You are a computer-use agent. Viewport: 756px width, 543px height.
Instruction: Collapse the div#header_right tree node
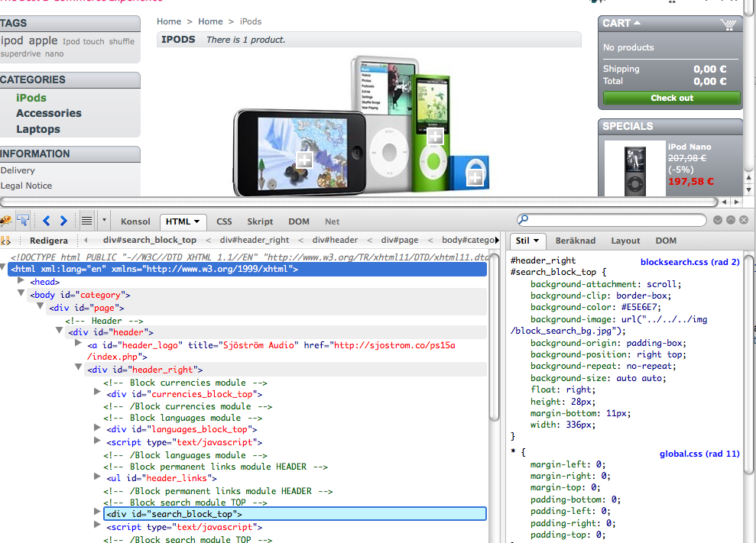tap(79, 368)
